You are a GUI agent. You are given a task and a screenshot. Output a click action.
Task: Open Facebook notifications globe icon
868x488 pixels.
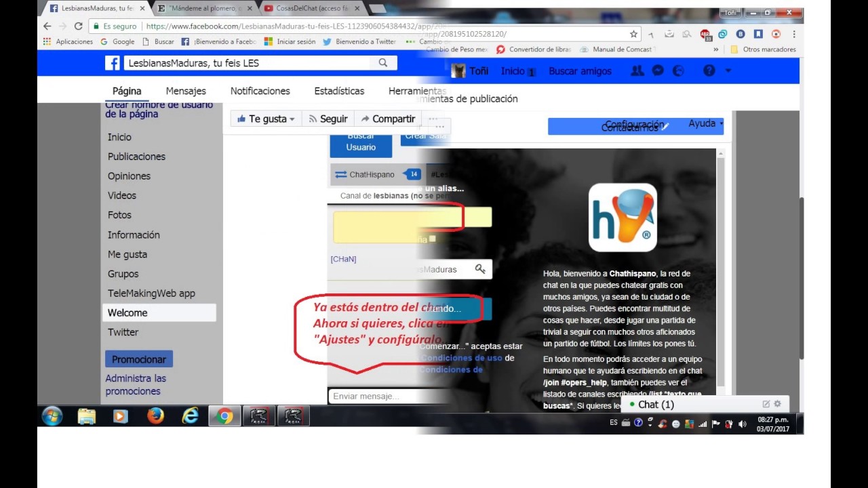678,70
